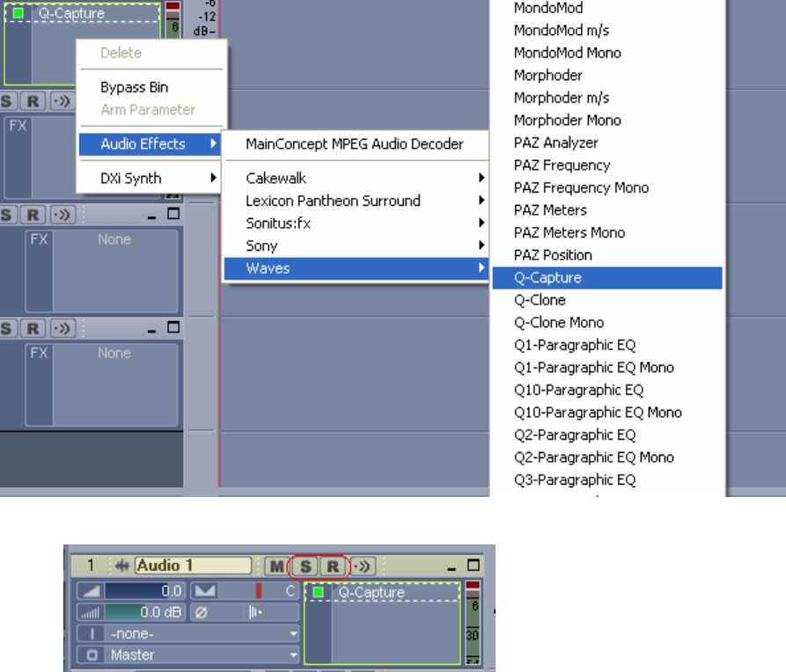Choose Q2-Paragraphic EQ plug-in

[x=607, y=435]
